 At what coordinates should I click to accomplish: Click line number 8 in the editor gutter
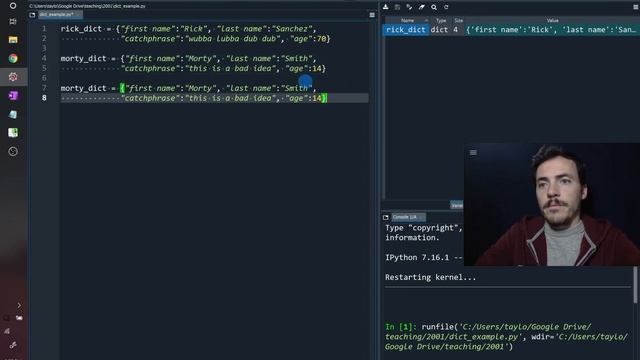(44, 98)
